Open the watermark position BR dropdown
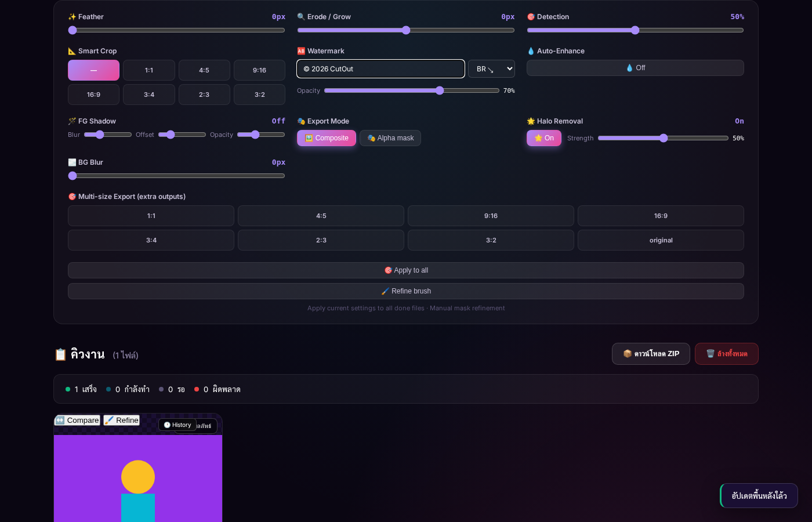The height and width of the screenshot is (522, 812). [491, 69]
